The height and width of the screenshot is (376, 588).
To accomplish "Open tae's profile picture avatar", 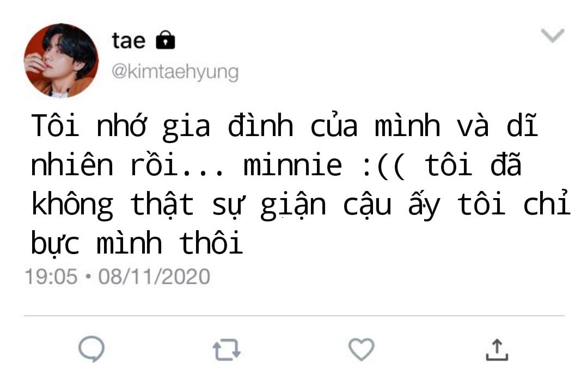I will (61, 61).
